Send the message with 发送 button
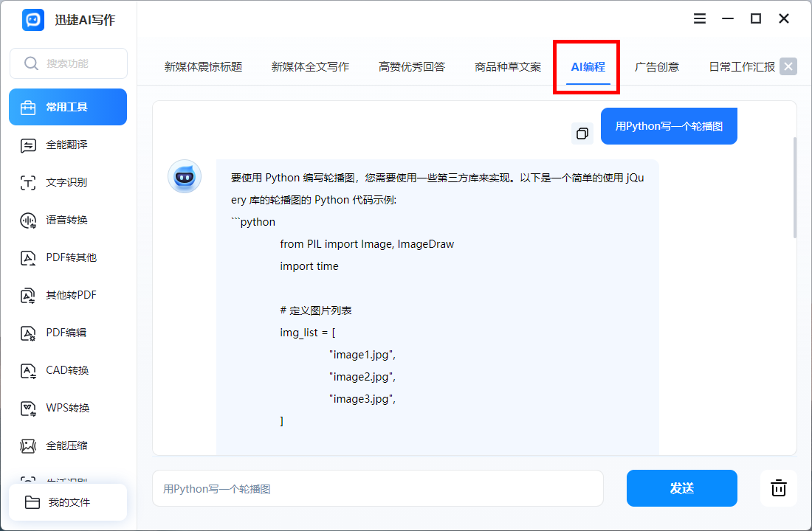The height and width of the screenshot is (531, 812). point(681,488)
